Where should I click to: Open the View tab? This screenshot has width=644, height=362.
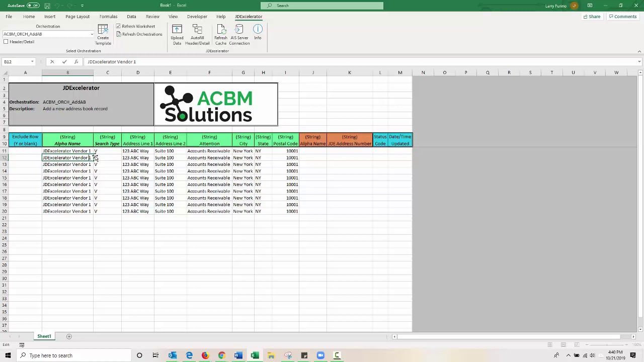[173, 17]
